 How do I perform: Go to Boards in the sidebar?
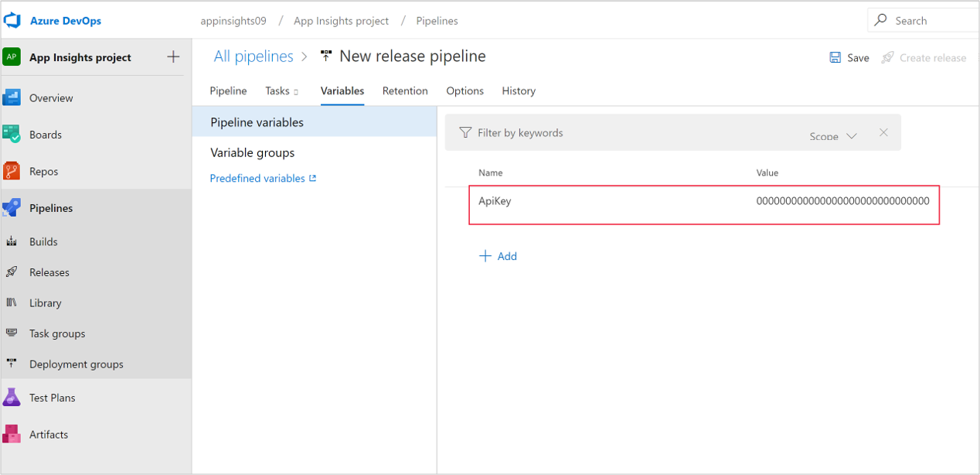pyautogui.click(x=46, y=135)
